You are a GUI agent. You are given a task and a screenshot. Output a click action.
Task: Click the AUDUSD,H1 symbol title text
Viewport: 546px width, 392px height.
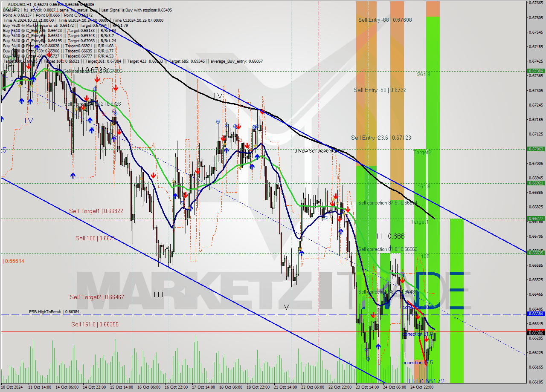coord(19,4)
